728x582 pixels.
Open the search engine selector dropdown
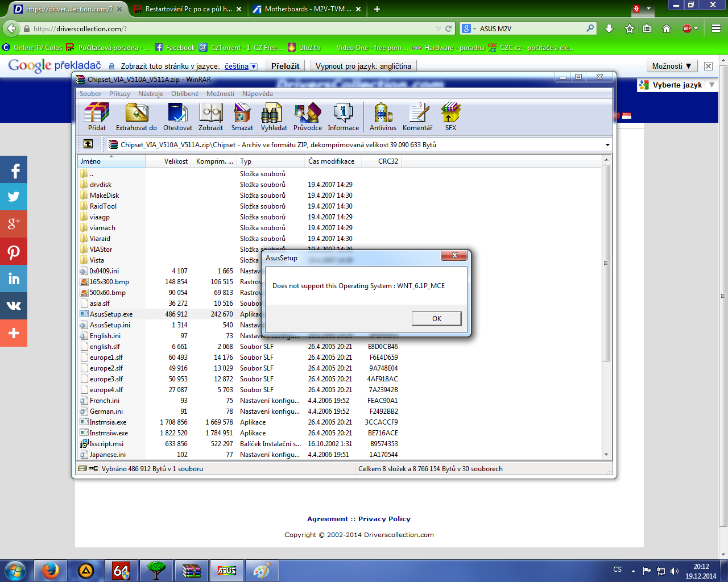(469, 28)
